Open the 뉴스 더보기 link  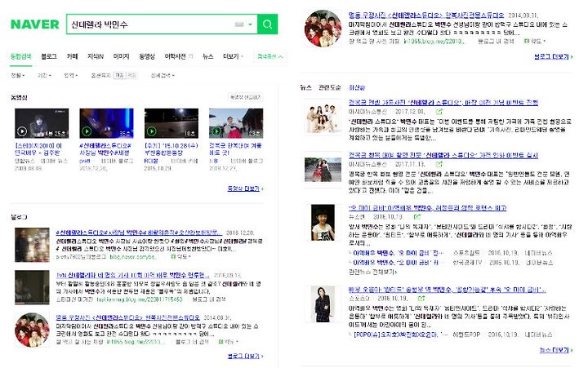pyautogui.click(x=556, y=349)
